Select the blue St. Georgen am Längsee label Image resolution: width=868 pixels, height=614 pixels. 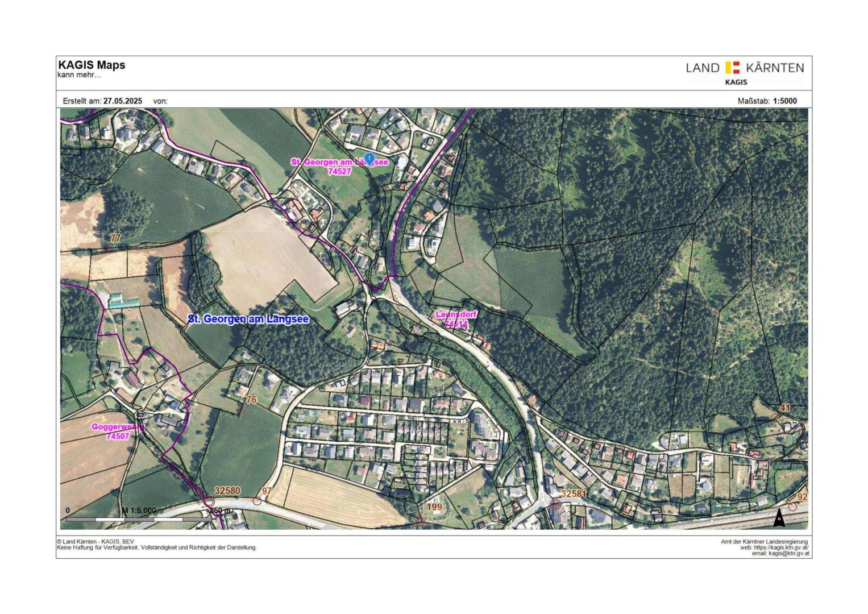click(x=248, y=319)
